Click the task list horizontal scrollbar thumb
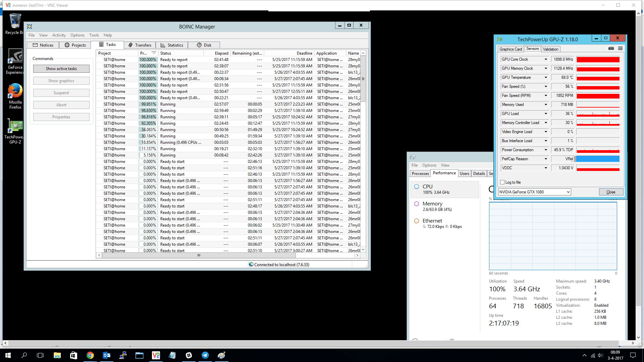The image size is (644, 362). click(x=199, y=255)
